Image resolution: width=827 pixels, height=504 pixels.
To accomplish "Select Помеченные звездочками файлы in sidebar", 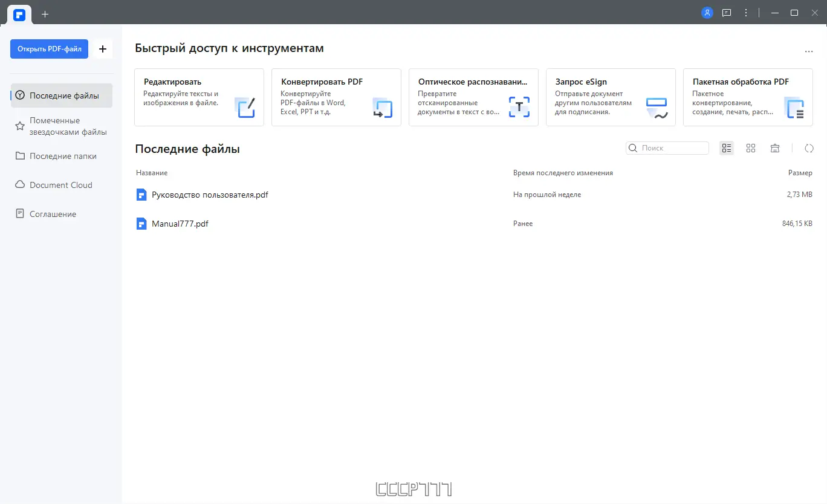I will click(62, 126).
